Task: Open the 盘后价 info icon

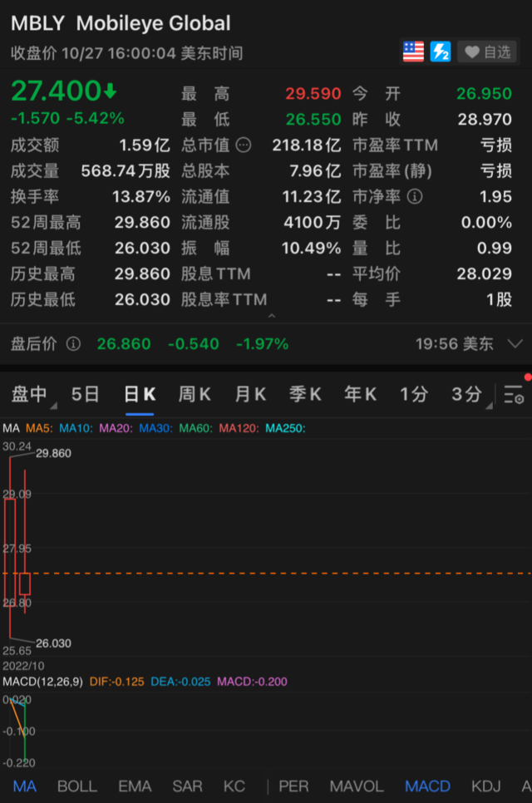Action: 73,343
